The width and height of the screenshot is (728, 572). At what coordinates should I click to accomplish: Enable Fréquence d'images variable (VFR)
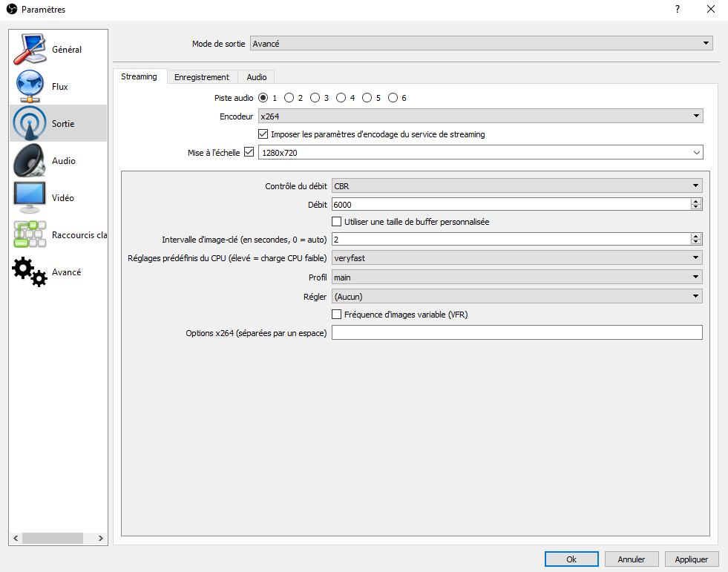[337, 315]
